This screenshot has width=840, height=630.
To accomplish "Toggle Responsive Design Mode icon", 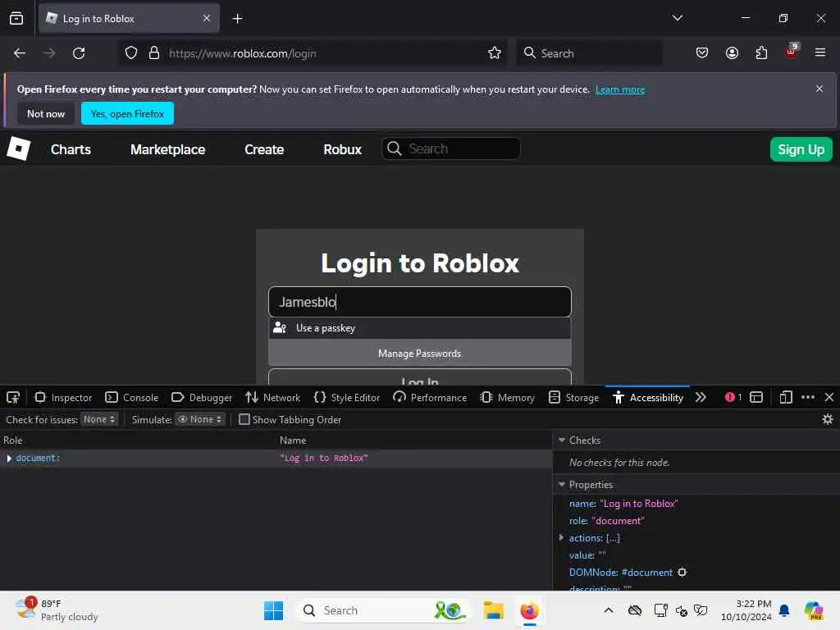I will click(786, 398).
